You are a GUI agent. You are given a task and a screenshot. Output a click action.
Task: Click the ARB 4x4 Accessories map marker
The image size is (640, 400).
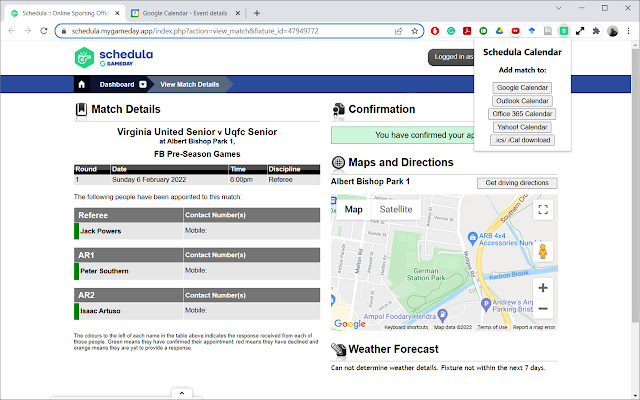pos(472,237)
